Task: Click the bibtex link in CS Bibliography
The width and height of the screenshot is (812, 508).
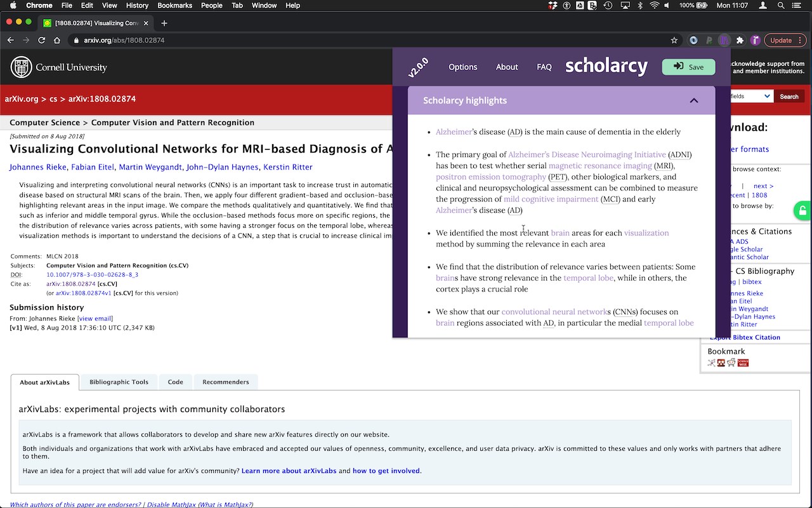Action: click(x=752, y=281)
